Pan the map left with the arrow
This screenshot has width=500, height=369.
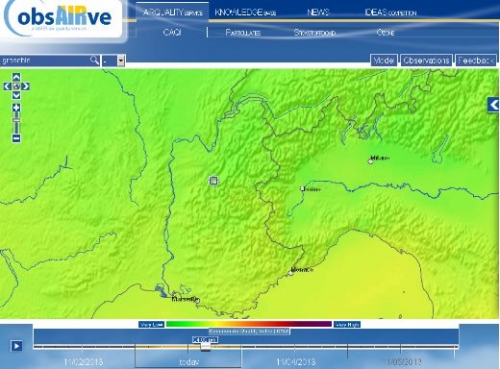click(x=7, y=87)
